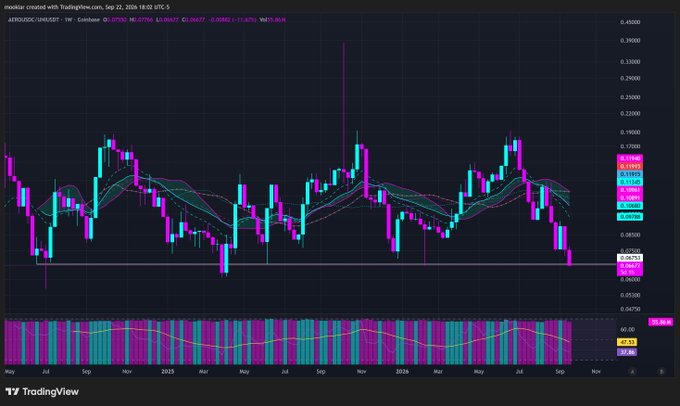This screenshot has height=406, width=680.
Task: Click the 0.25000 price axis tick
Action: pyautogui.click(x=630, y=97)
